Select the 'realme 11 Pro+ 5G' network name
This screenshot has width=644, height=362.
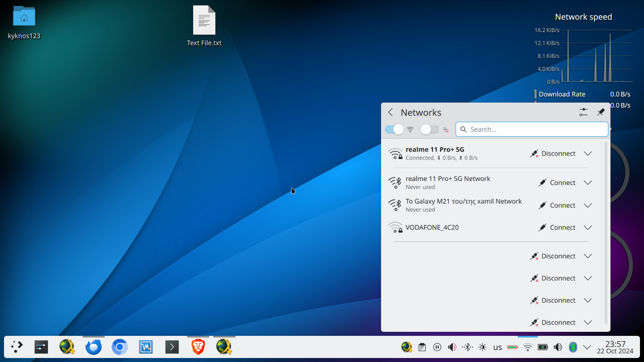tap(435, 150)
